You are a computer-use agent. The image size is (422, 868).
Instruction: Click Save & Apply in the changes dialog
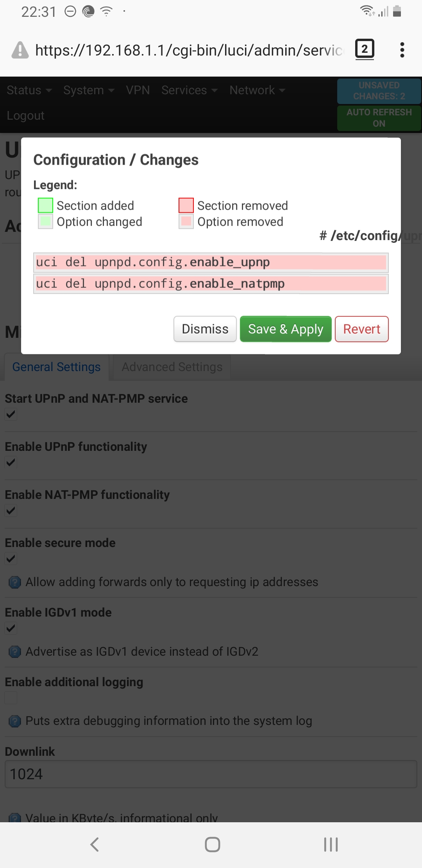click(x=286, y=329)
